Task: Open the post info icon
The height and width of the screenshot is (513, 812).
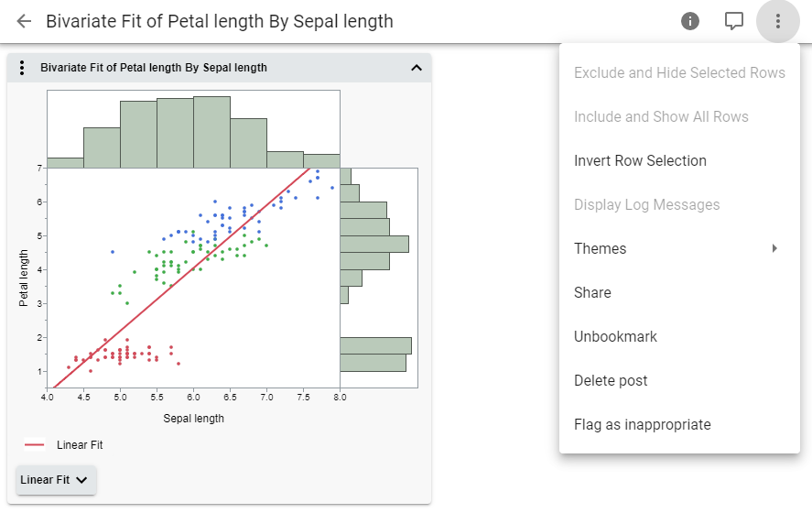Action: [x=691, y=21]
